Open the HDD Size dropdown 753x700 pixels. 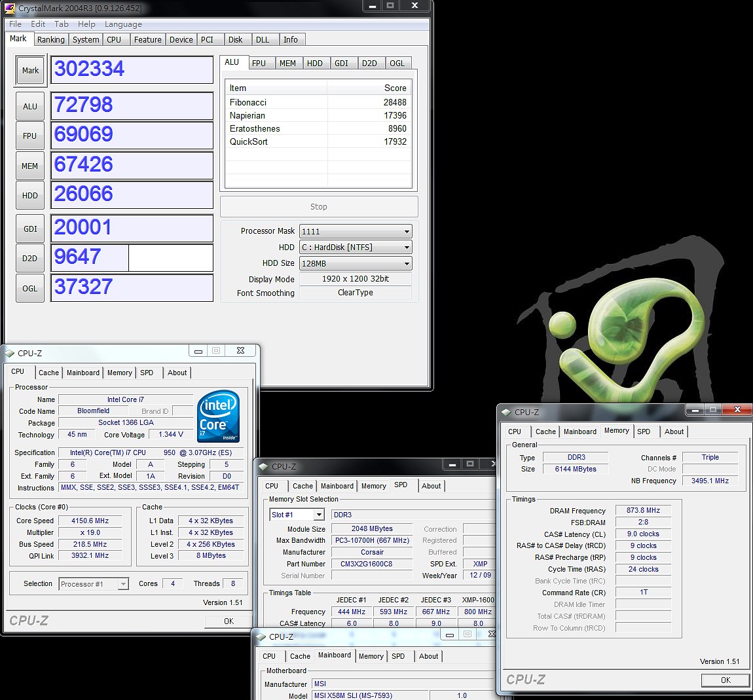[356, 263]
